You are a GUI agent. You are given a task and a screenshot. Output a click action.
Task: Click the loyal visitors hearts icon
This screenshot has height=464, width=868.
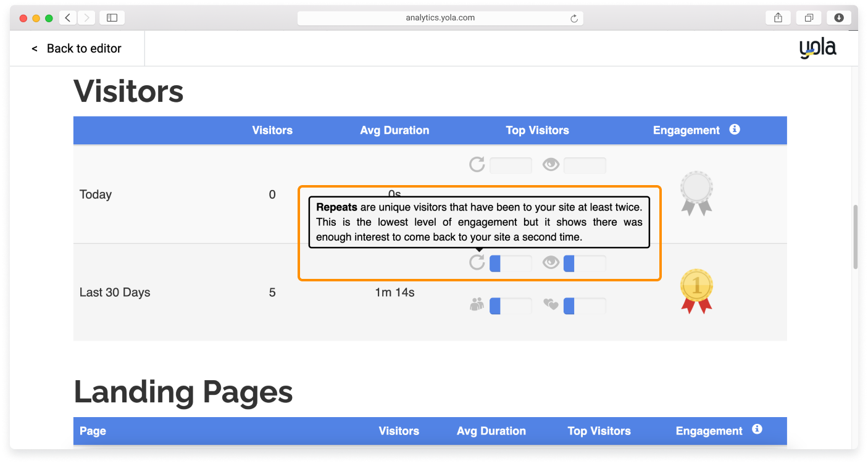(x=551, y=305)
